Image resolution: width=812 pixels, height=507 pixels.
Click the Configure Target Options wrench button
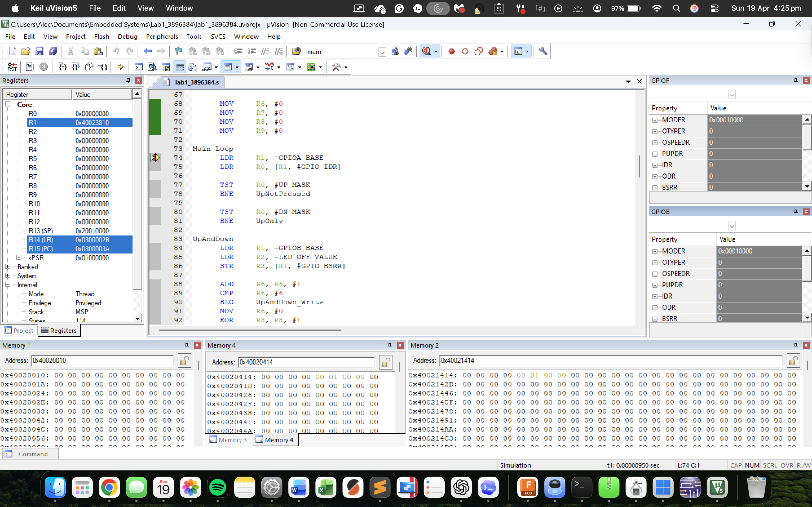(543, 51)
